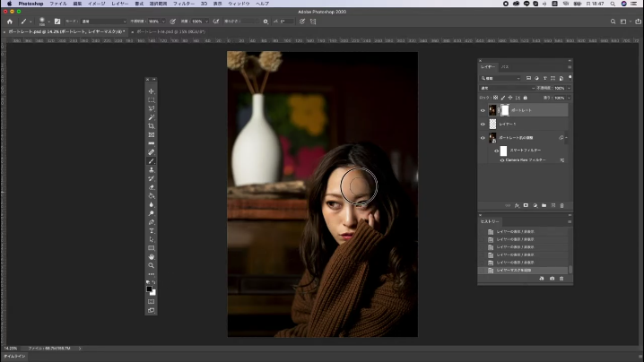
Task: Select the Horizontal Type tool
Action: 152,230
